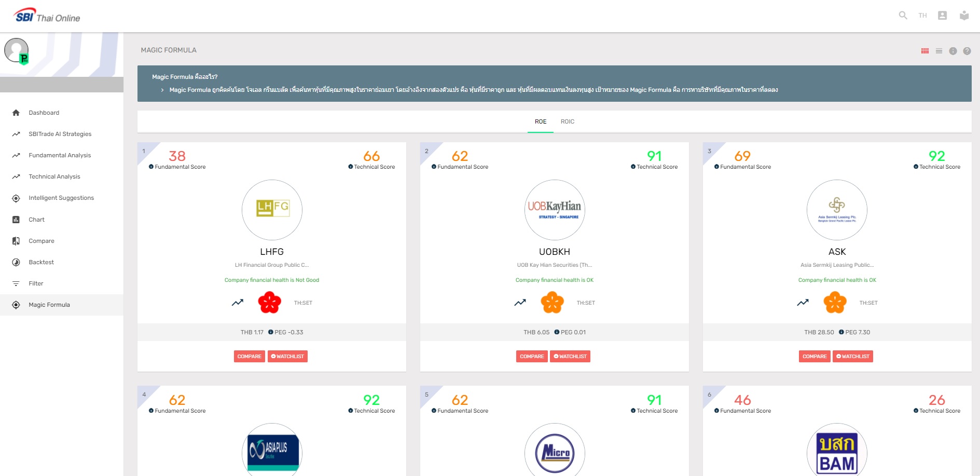Open LHFG stock name link

click(x=272, y=252)
